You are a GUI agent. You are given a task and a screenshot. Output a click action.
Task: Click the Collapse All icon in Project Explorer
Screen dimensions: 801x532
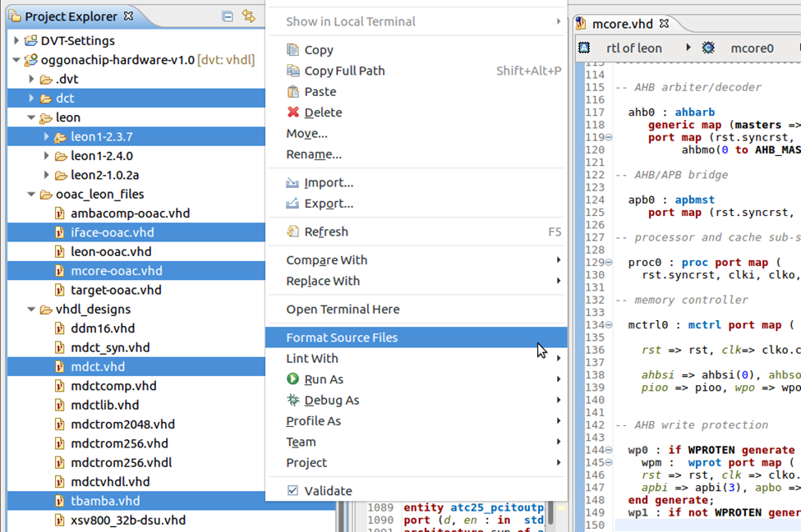click(228, 16)
